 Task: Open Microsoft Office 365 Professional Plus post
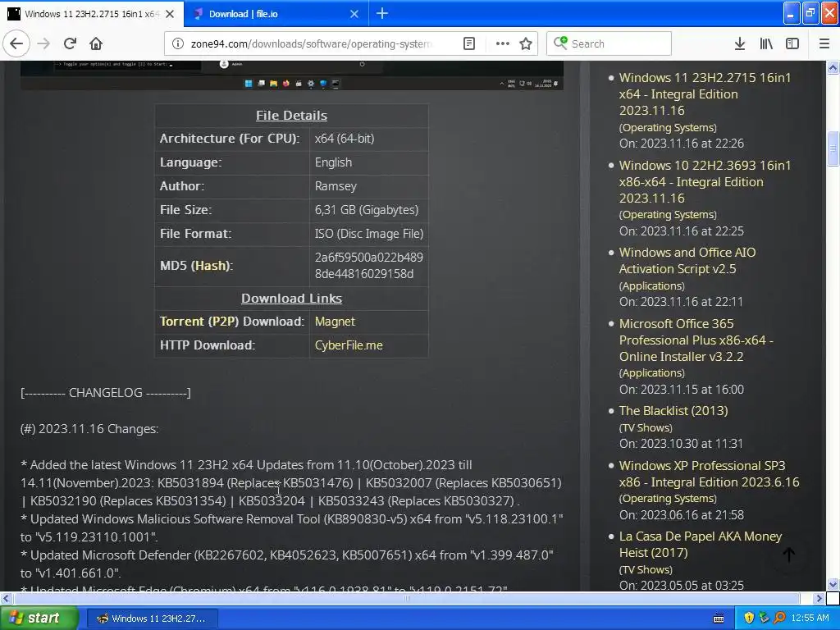click(x=696, y=340)
